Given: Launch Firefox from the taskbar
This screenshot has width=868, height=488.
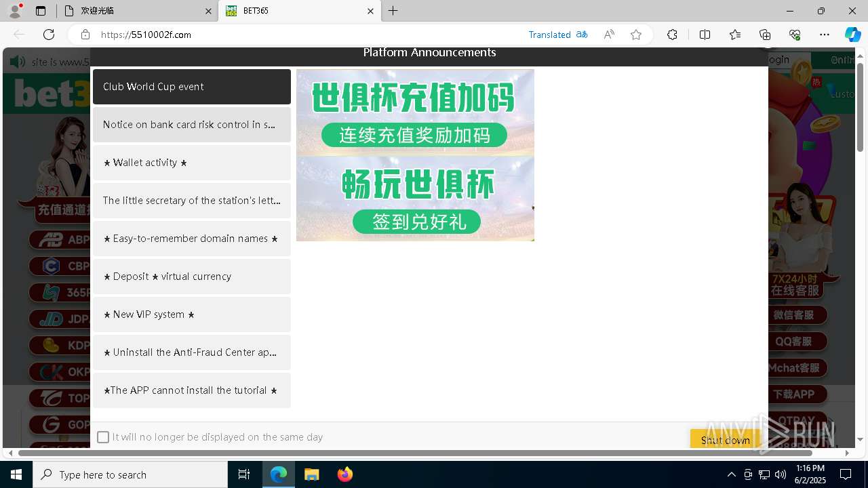Looking at the screenshot, I should pos(344,474).
